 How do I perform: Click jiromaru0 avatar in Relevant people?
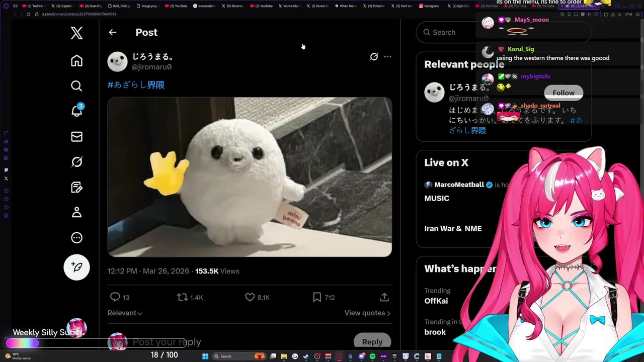click(434, 93)
